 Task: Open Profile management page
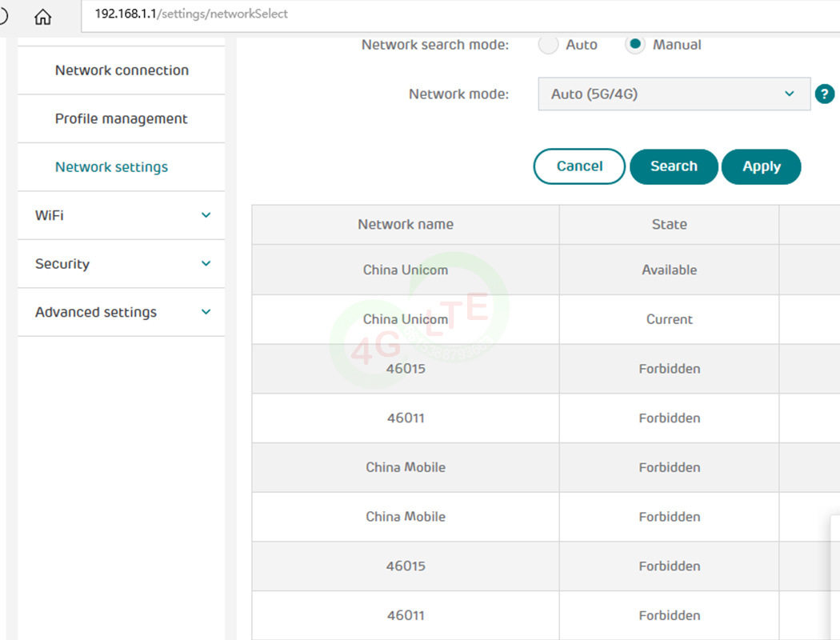click(121, 119)
